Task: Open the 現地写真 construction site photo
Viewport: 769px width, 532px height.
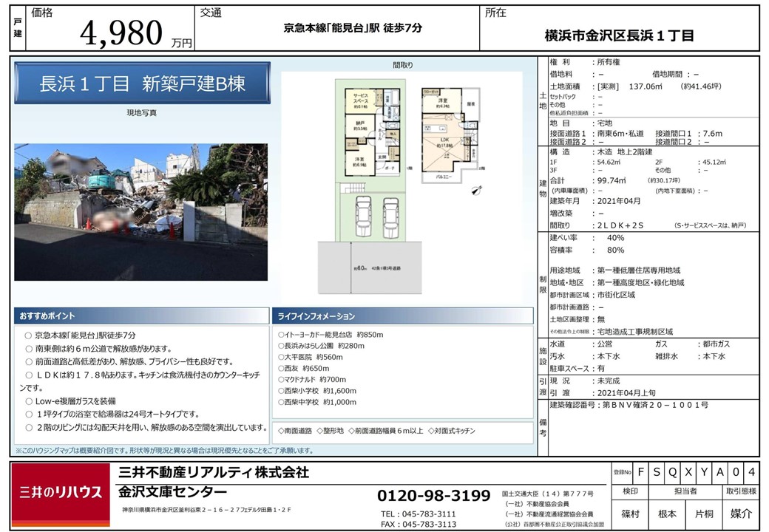Action: point(140,212)
